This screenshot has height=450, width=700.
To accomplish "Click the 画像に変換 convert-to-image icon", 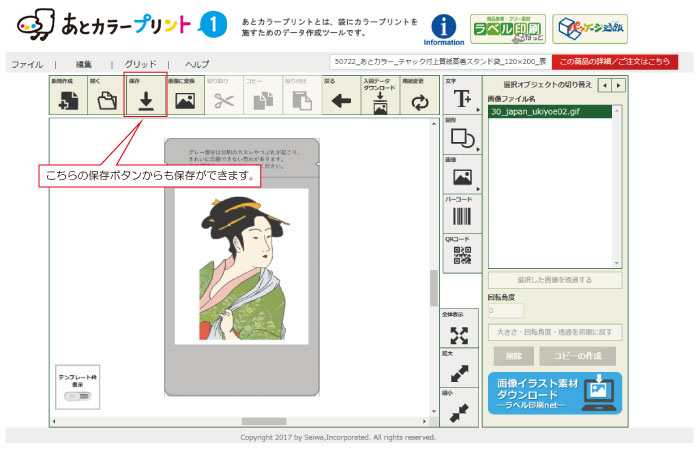I will coord(185,101).
